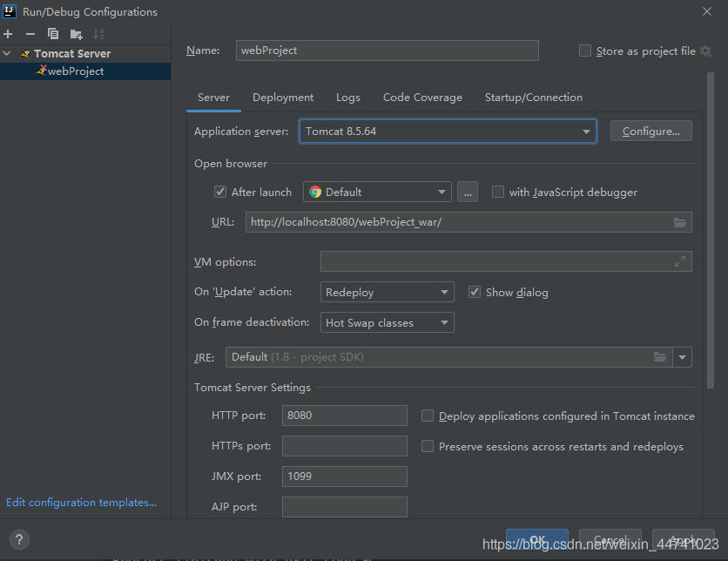Open the Logs tab

348,98
